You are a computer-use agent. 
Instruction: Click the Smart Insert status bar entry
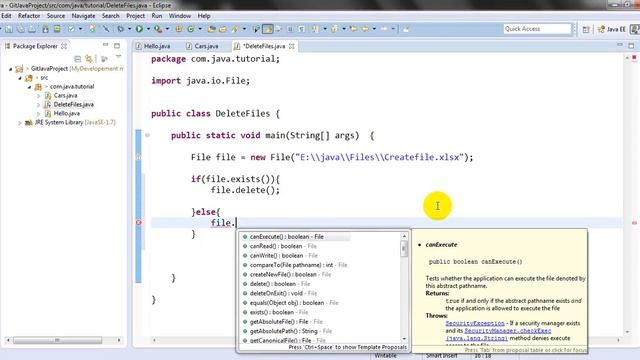442,356
